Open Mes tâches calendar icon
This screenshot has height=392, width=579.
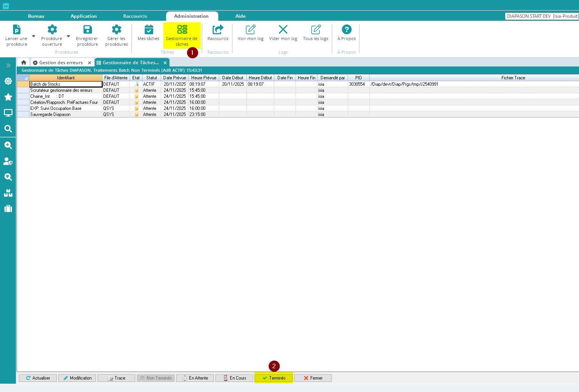click(149, 29)
